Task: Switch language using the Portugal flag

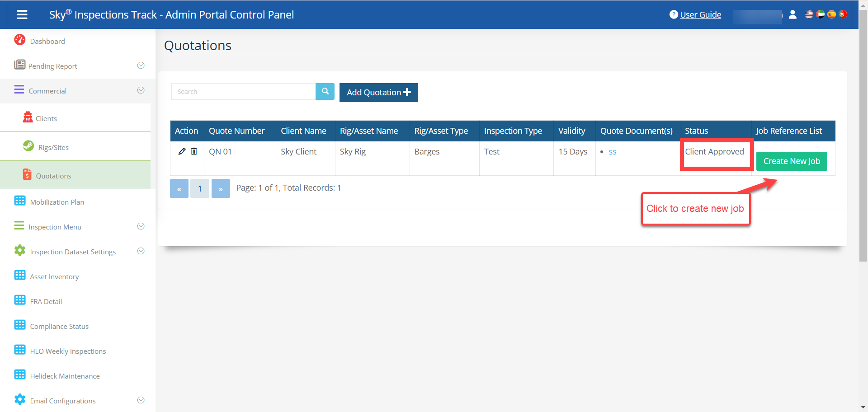Action: pyautogui.click(x=843, y=14)
